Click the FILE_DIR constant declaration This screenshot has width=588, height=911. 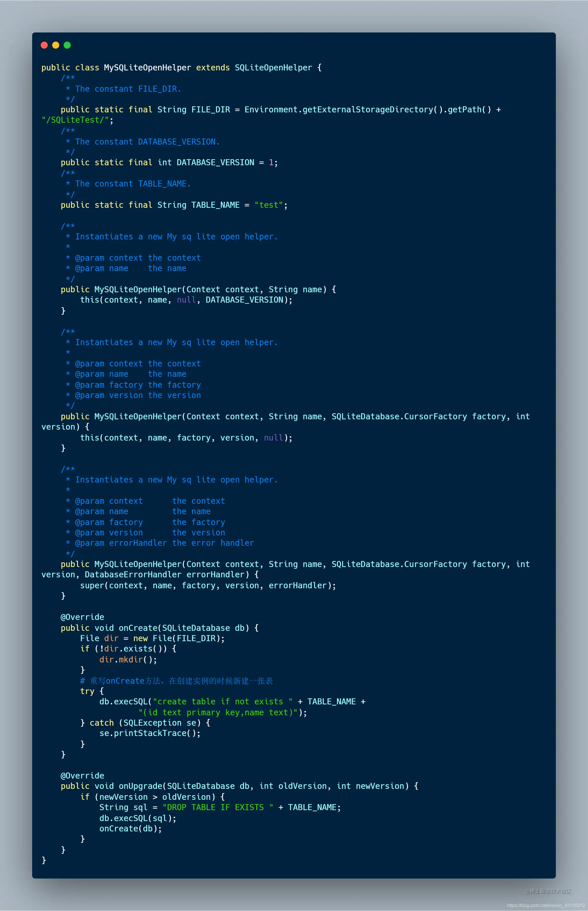click(x=211, y=110)
